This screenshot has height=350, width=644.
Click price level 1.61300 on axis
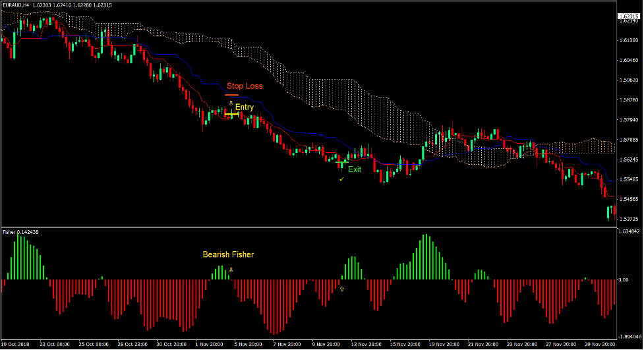(629, 40)
